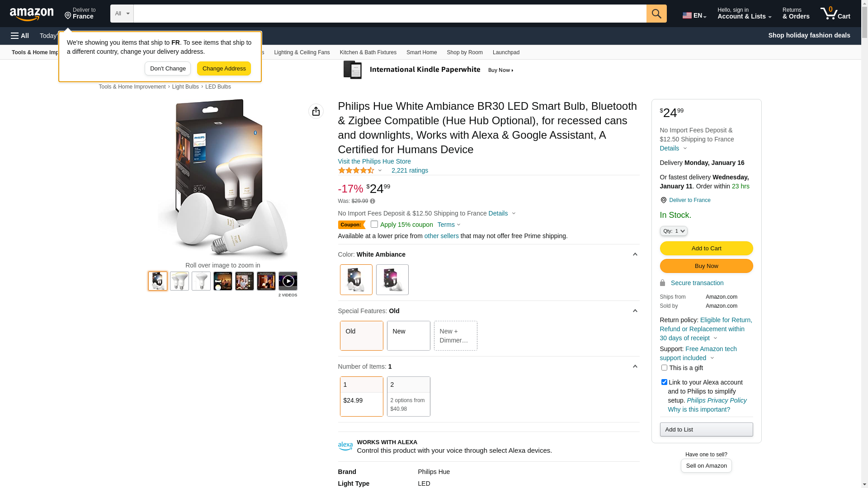
Task: Open the Qty quantity dropdown
Action: pos(674,231)
